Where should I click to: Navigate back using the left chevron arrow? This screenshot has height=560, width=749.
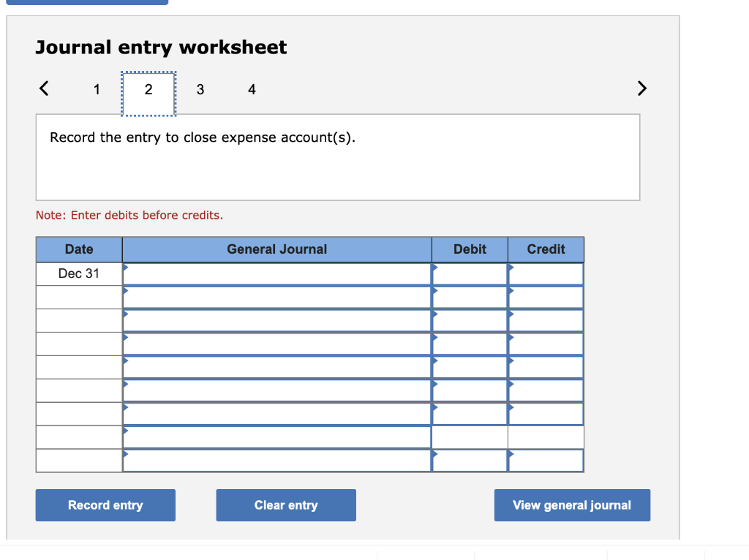click(x=43, y=88)
